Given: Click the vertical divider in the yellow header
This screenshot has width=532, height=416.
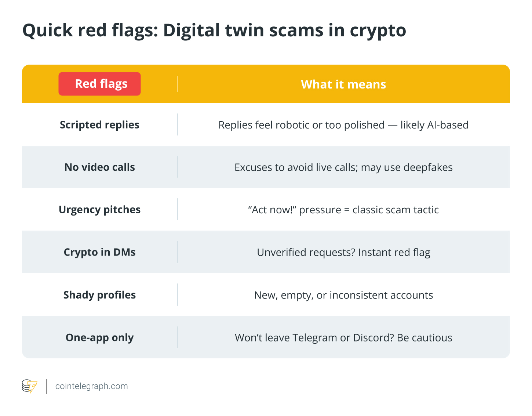Looking at the screenshot, I should [178, 84].
